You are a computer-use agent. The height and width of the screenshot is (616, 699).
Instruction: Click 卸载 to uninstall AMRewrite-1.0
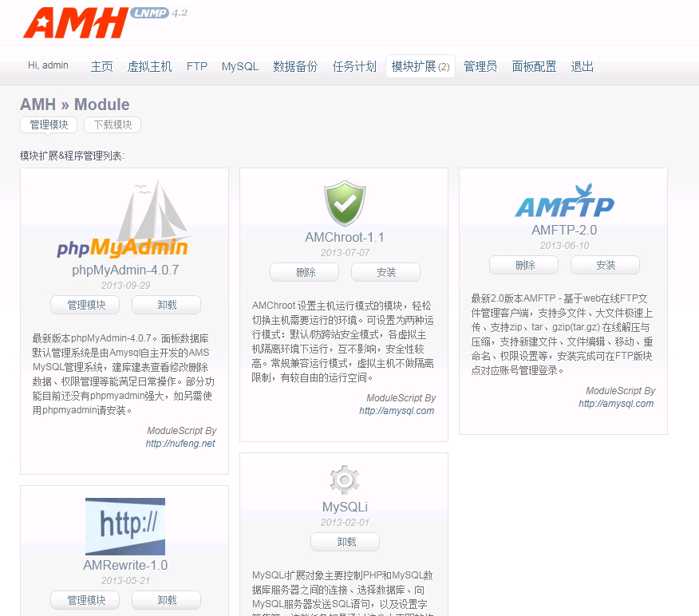[x=166, y=600]
